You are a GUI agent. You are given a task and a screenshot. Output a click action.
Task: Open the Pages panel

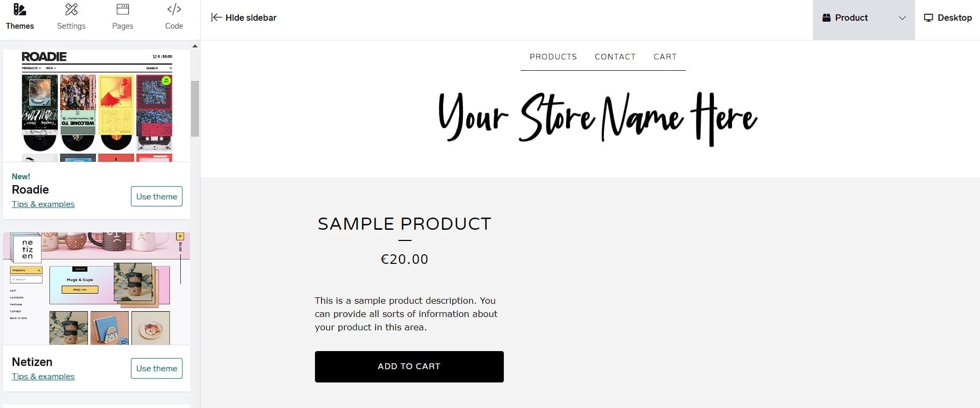[122, 16]
